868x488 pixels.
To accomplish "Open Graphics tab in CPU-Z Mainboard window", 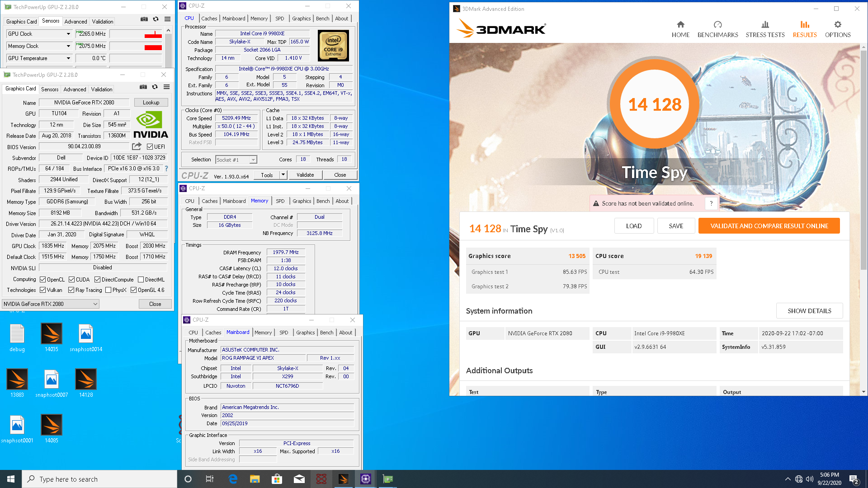I will (x=306, y=333).
